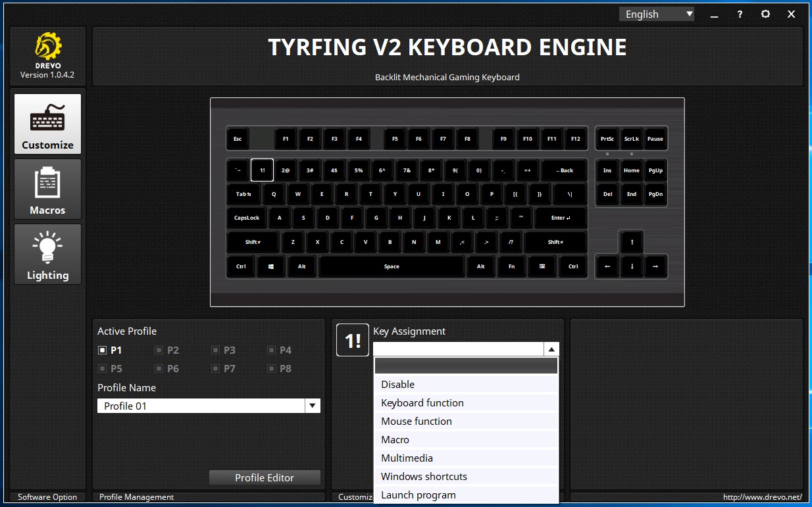Click the Profile Management label
Image resolution: width=812 pixels, height=507 pixels.
(x=136, y=497)
